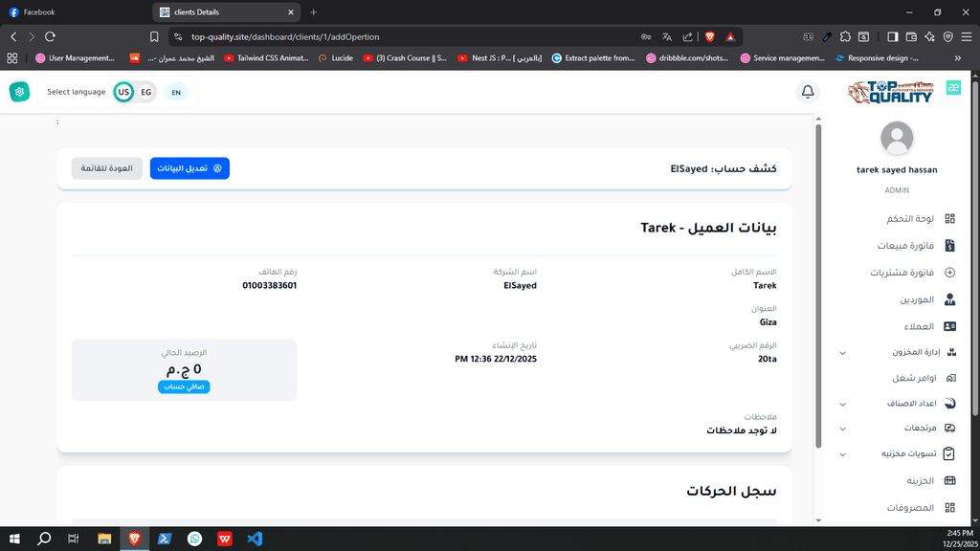This screenshot has width=980, height=551.
Task: Click the مرتجعات returns truck icon
Action: point(950,428)
